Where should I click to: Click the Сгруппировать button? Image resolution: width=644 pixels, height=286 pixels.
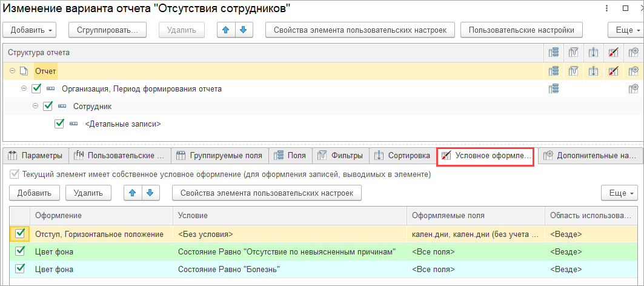pyautogui.click(x=108, y=30)
